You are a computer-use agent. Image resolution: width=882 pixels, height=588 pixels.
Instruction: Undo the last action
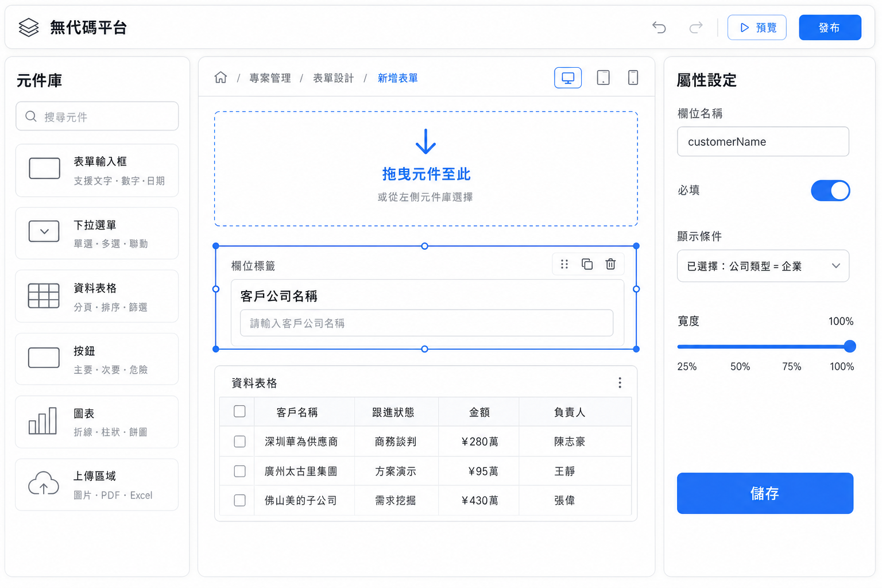pyautogui.click(x=659, y=27)
